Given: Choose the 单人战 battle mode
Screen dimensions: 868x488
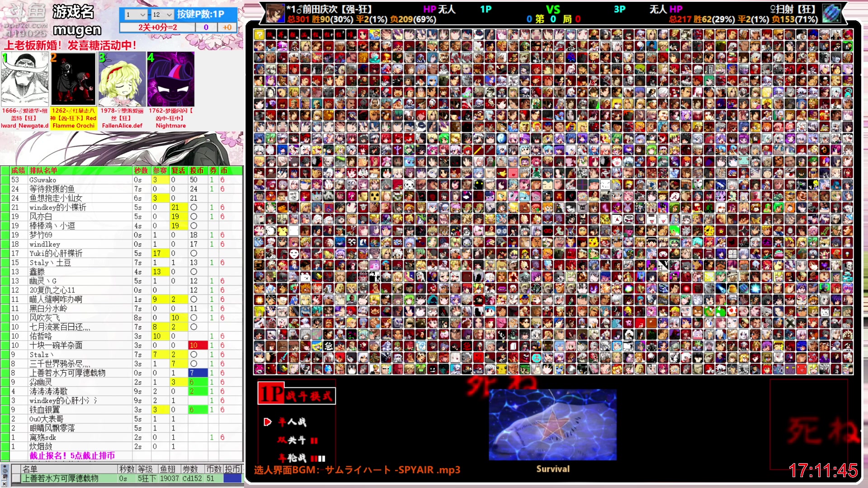Looking at the screenshot, I should [292, 422].
